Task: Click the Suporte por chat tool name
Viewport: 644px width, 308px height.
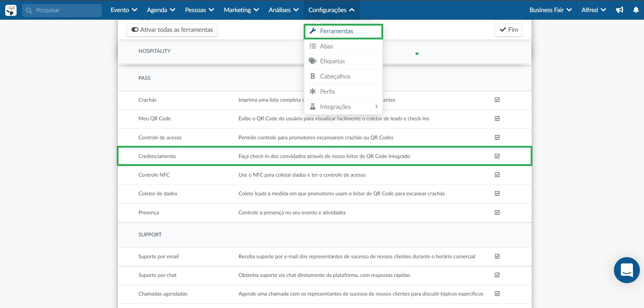Action: [158, 275]
